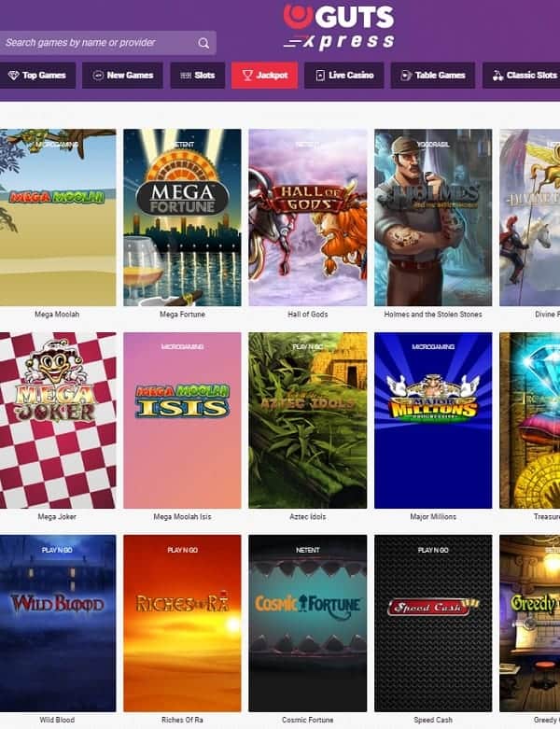Image resolution: width=560 pixels, height=729 pixels.
Task: Click the Aztec Idols title text
Action: pos(308,516)
